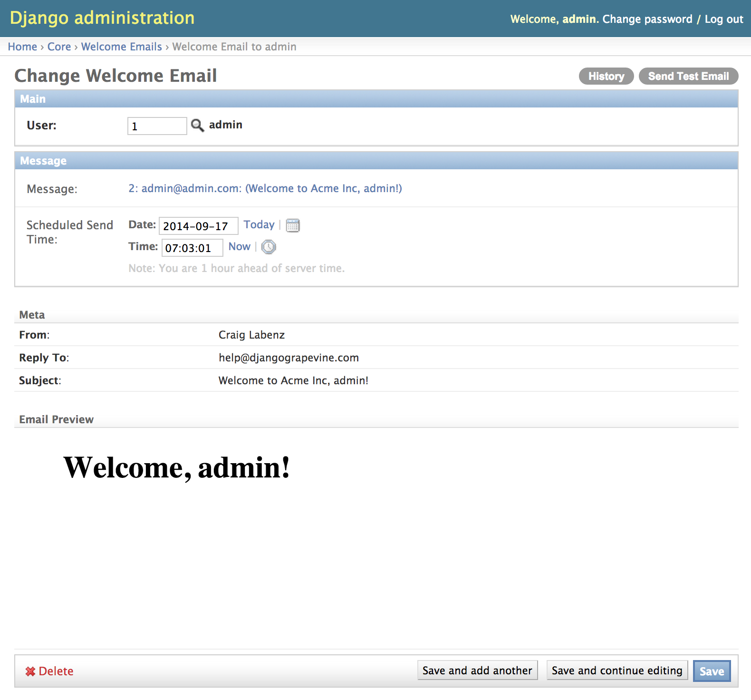The width and height of the screenshot is (751, 700).
Task: Navigate to Welcome Emails breadcrumb
Action: 122,47
